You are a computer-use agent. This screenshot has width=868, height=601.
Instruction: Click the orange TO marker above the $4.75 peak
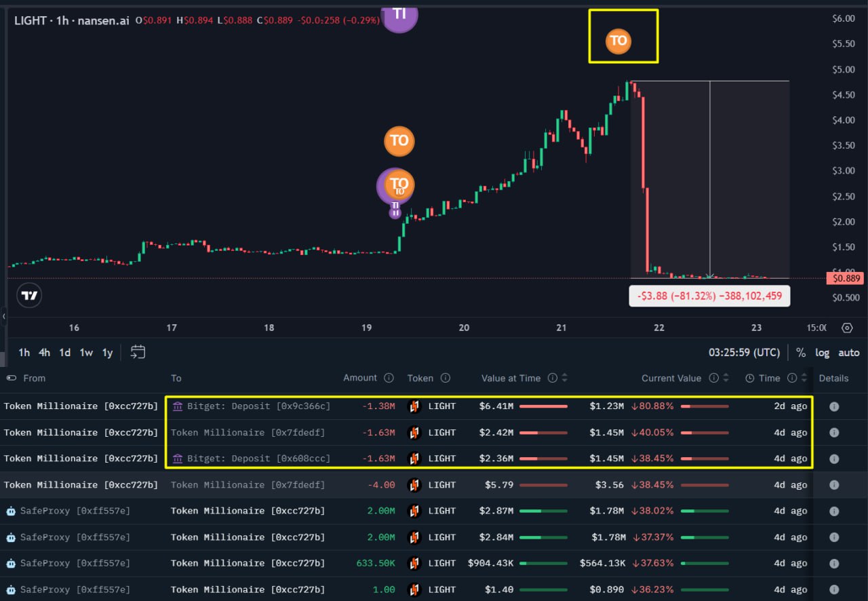(618, 41)
